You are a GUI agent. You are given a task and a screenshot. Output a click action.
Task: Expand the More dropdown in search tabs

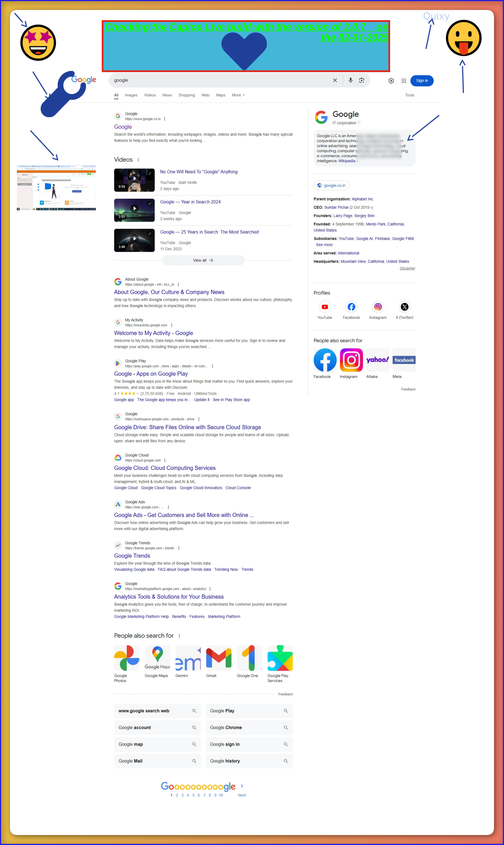pyautogui.click(x=238, y=95)
